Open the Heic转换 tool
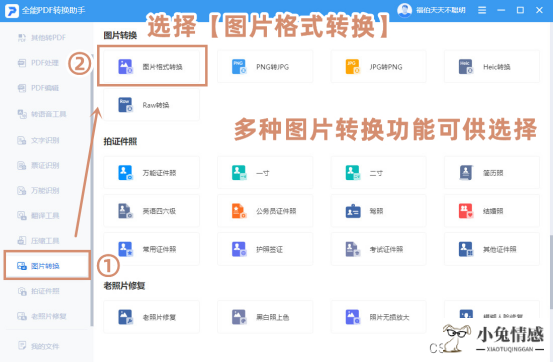Screen dimensions: 554x363 tap(492, 66)
